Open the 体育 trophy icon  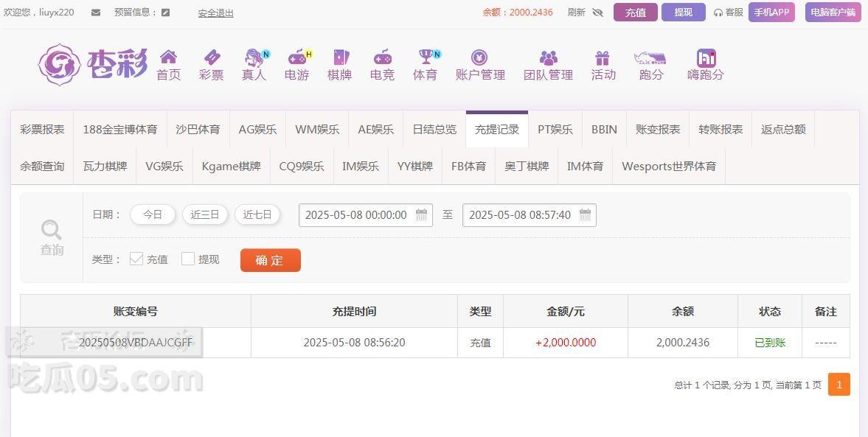tap(426, 57)
